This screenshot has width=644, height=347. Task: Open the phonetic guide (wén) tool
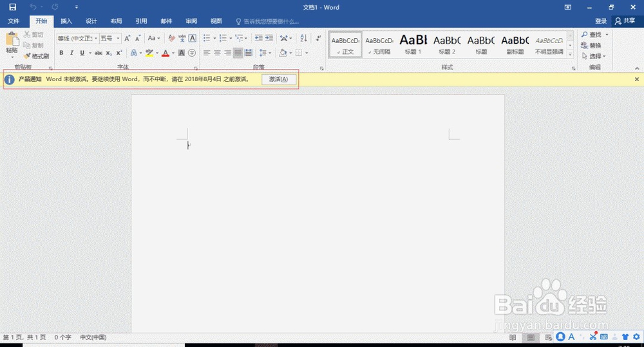182,38
